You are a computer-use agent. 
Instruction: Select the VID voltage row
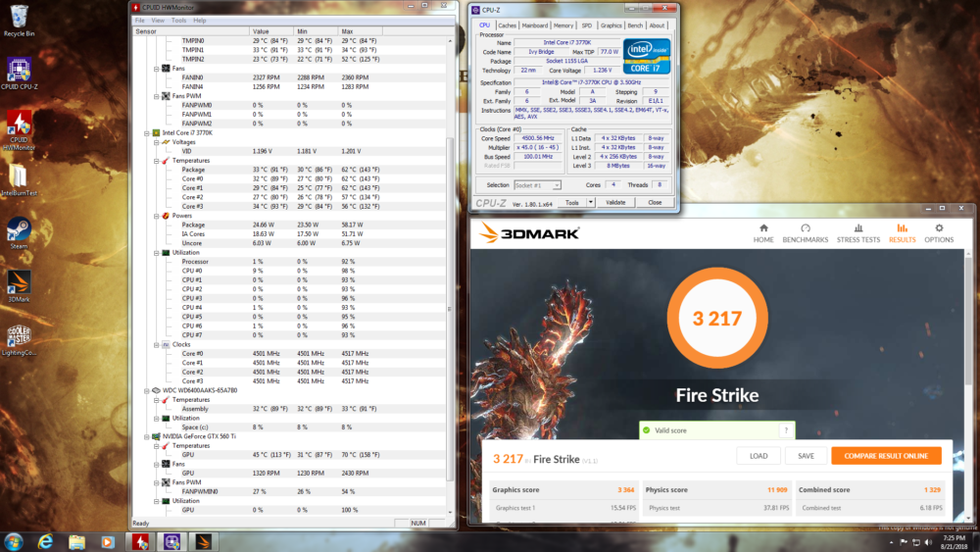[x=291, y=151]
